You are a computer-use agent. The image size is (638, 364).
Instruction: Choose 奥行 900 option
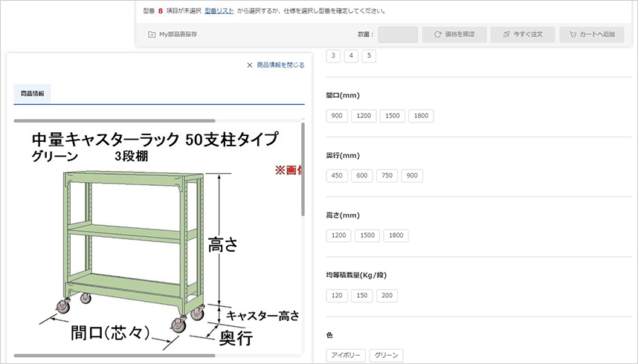point(412,176)
